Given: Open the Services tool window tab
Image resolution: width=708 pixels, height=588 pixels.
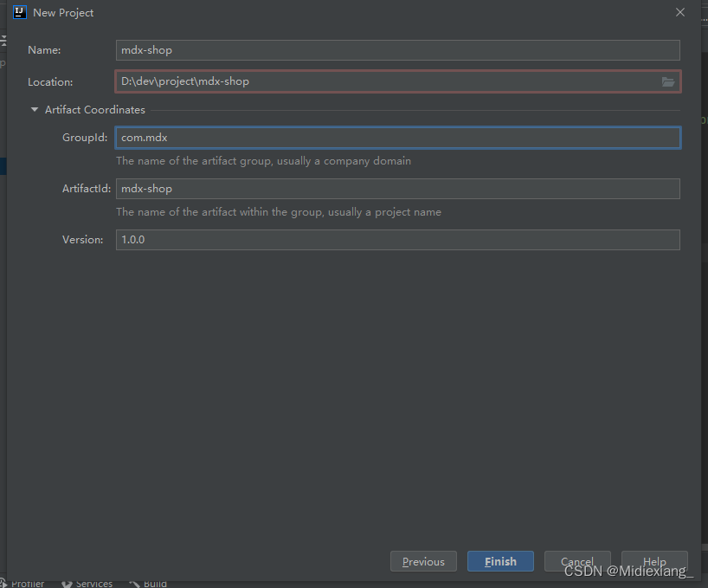Looking at the screenshot, I should (x=93, y=584).
